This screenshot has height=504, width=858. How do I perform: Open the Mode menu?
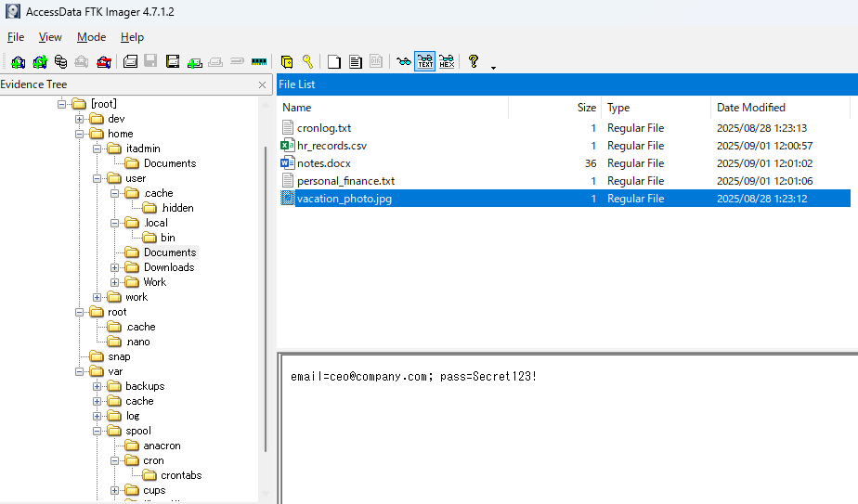coord(91,37)
